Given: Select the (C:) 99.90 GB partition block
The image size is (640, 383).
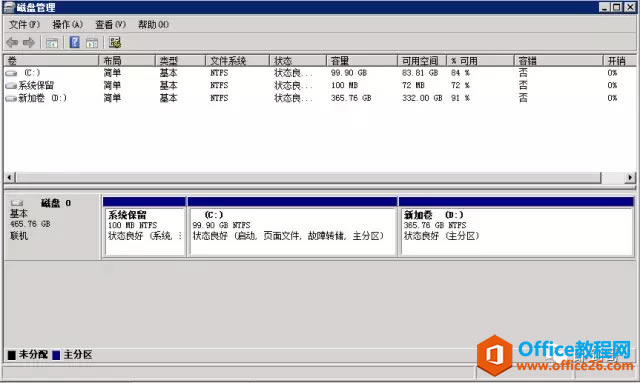Looking at the screenshot, I should coord(292,227).
